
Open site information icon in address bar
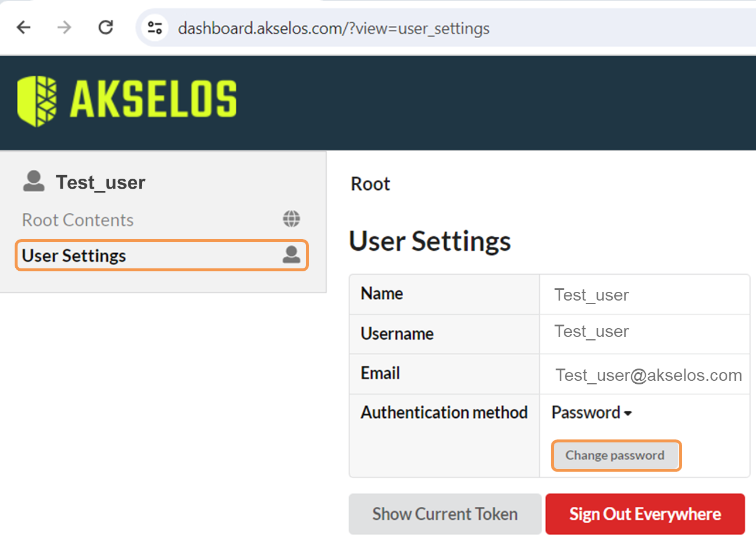(155, 28)
